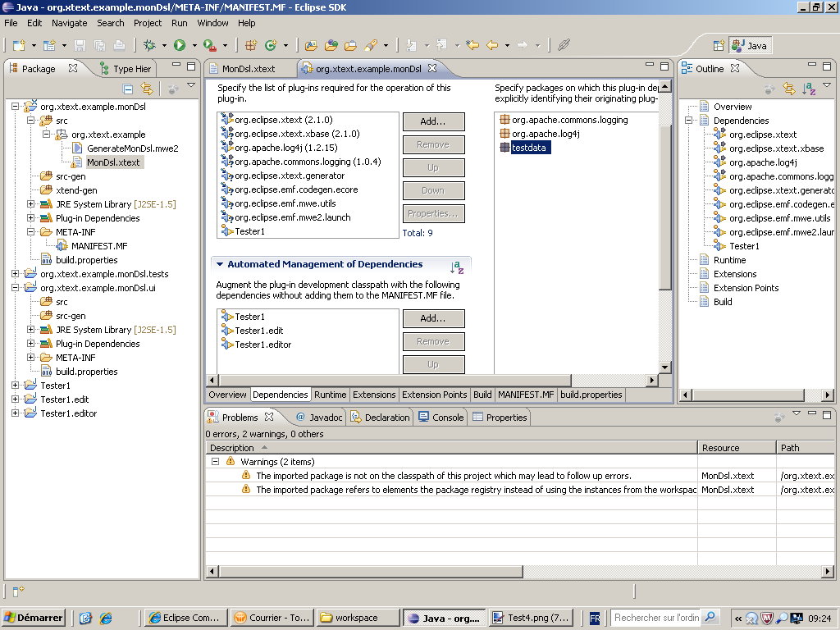This screenshot has width=840, height=630.
Task: Click the New Java Project wizard icon
Action: (49, 46)
